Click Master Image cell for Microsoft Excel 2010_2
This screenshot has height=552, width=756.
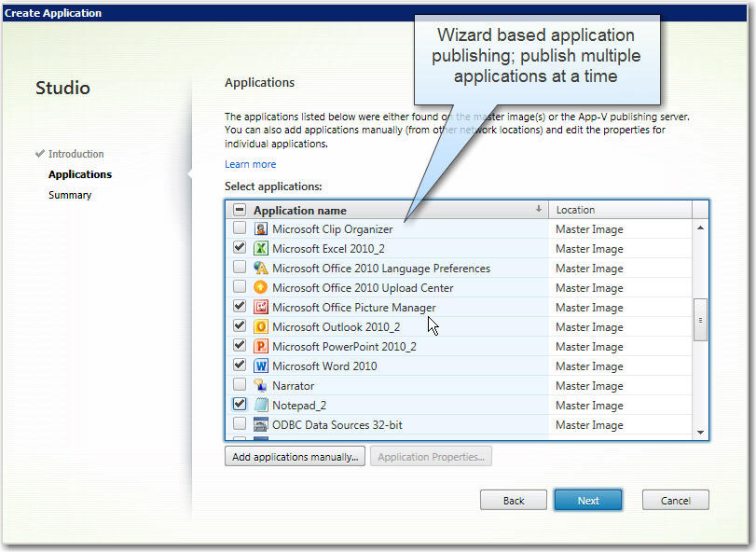[x=589, y=249]
